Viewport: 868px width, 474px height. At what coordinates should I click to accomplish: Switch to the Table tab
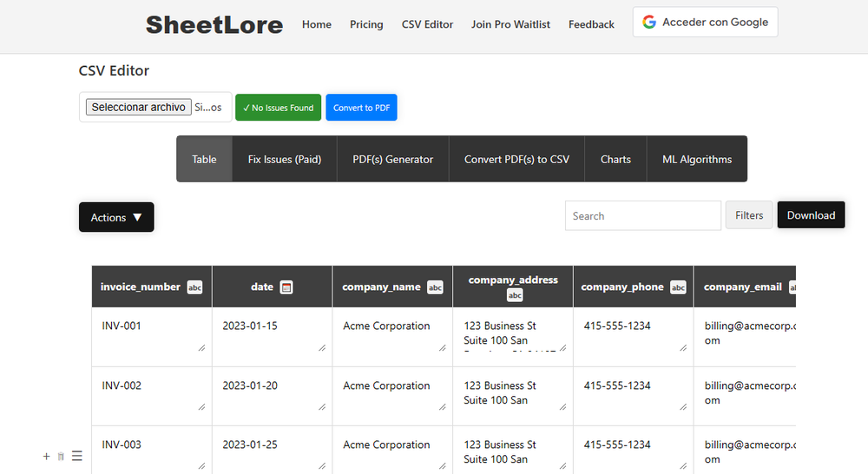tap(204, 159)
